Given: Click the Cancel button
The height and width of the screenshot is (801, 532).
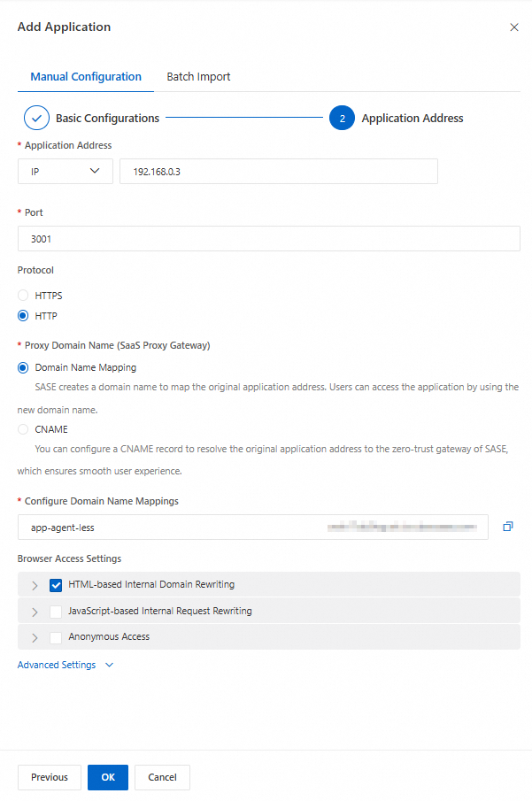Looking at the screenshot, I should [162, 777].
